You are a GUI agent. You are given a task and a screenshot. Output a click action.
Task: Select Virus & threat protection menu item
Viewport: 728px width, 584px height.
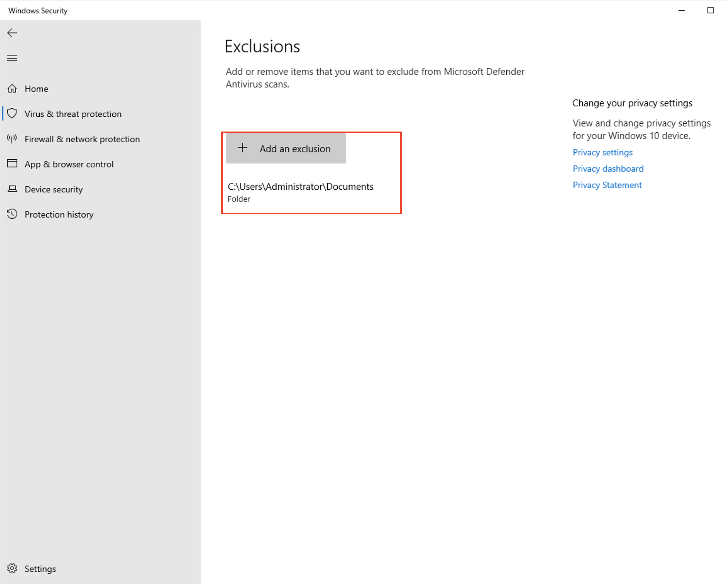coord(73,114)
